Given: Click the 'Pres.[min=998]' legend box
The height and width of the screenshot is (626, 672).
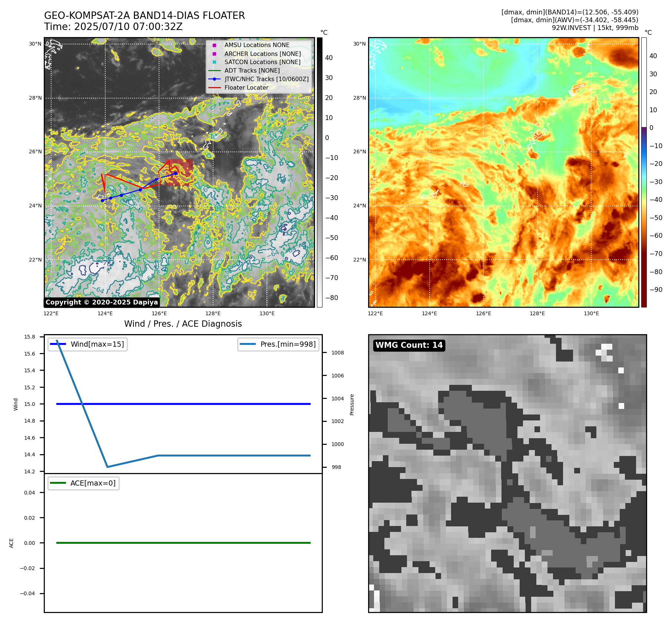Looking at the screenshot, I should (278, 344).
